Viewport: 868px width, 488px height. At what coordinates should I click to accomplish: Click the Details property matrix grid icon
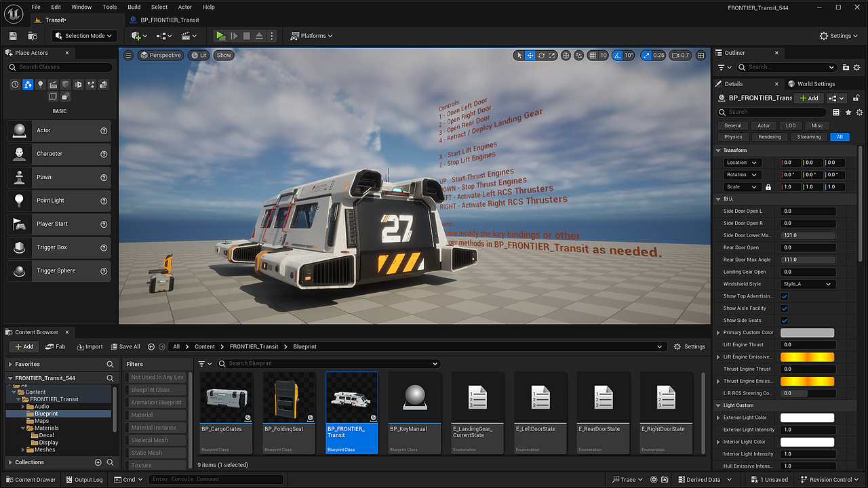[x=836, y=113]
